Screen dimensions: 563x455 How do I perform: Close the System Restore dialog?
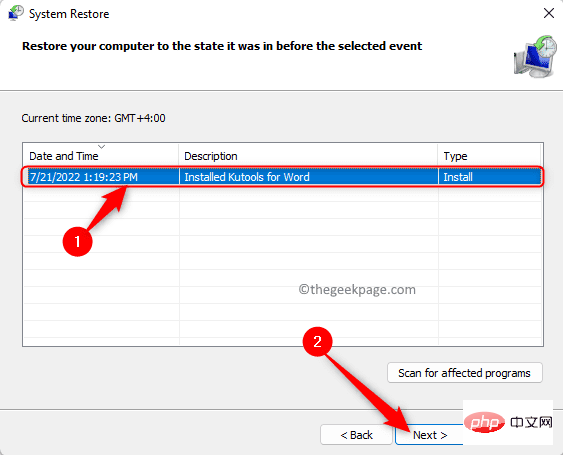(x=549, y=13)
